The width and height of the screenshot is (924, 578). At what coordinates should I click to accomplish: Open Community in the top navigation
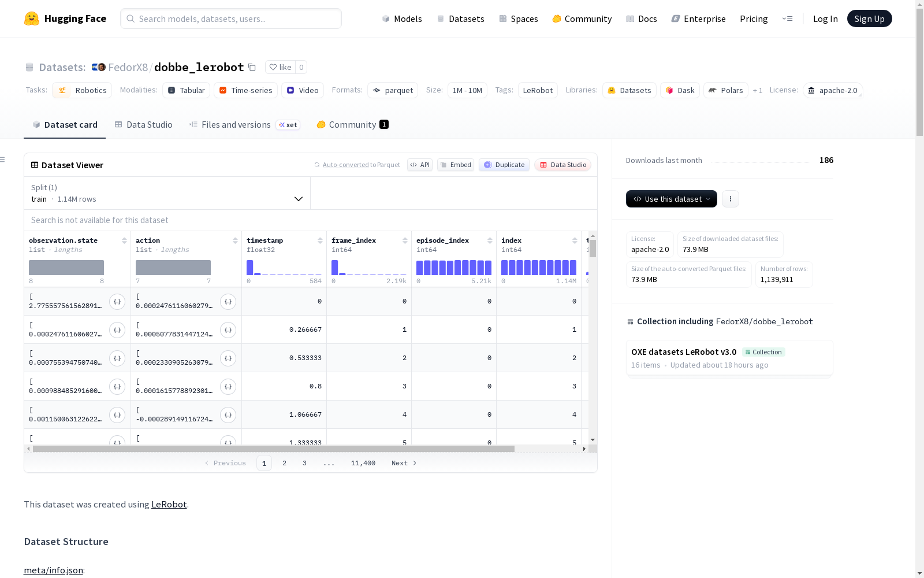[x=582, y=18]
